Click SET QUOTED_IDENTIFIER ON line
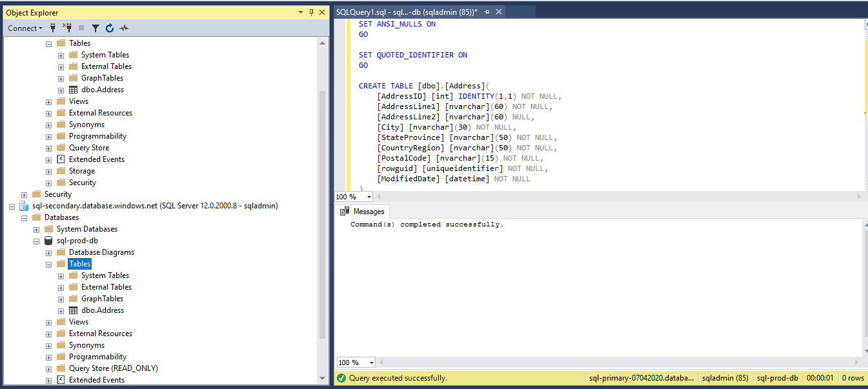The image size is (868, 389). tap(413, 55)
